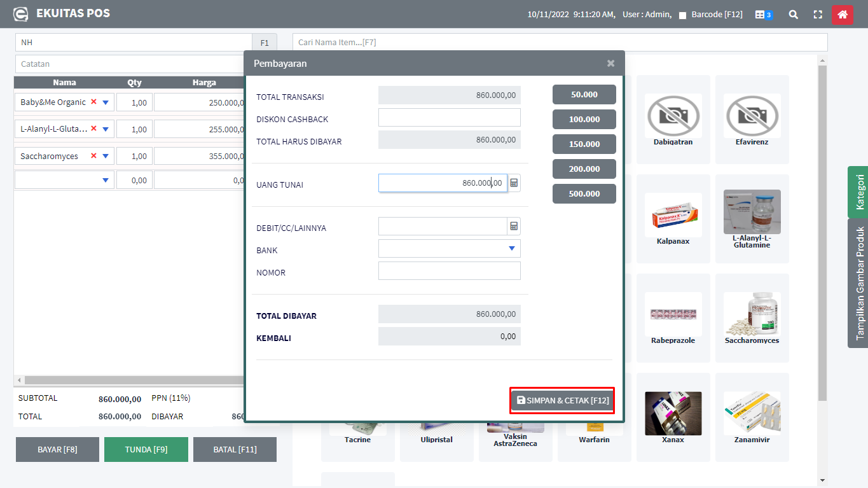
Task: Delete Saccharomyces row using red X
Action: pyautogui.click(x=94, y=156)
